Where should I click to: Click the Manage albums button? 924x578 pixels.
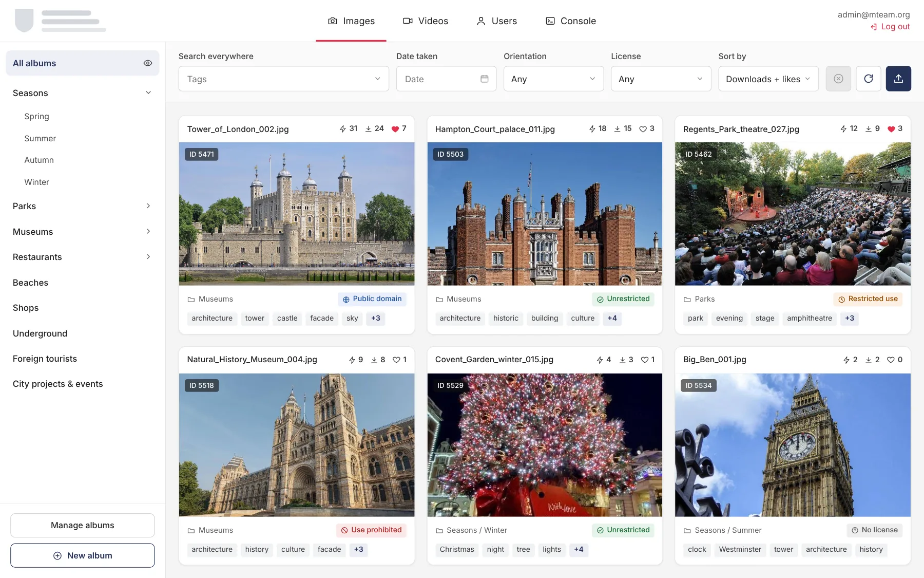[82, 526]
